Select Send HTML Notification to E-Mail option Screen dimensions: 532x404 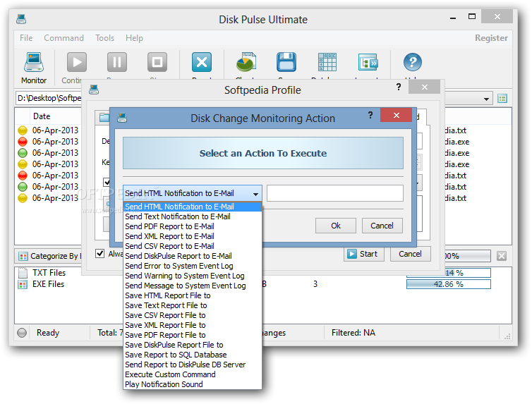(x=193, y=207)
